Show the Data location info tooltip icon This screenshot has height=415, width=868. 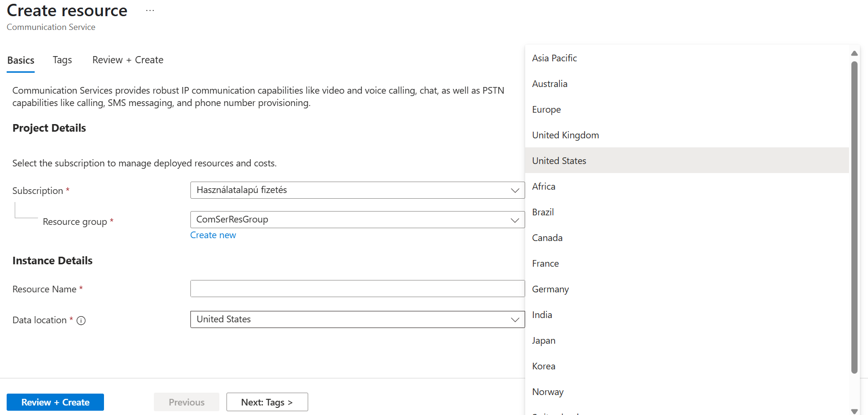81,320
